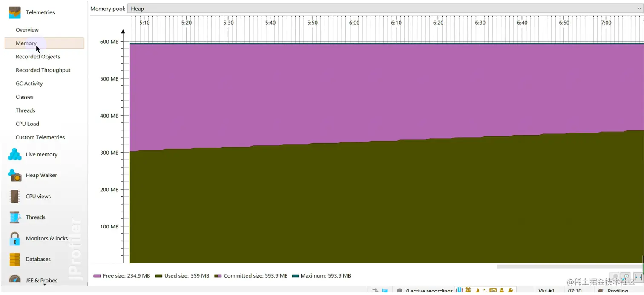
Task: Select the Recorded Objects tab
Action: (38, 56)
